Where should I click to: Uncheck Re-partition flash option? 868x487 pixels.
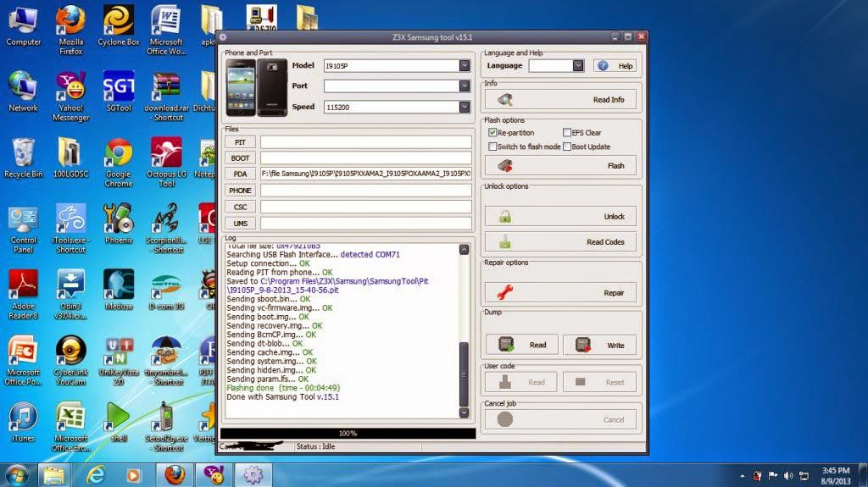point(492,133)
